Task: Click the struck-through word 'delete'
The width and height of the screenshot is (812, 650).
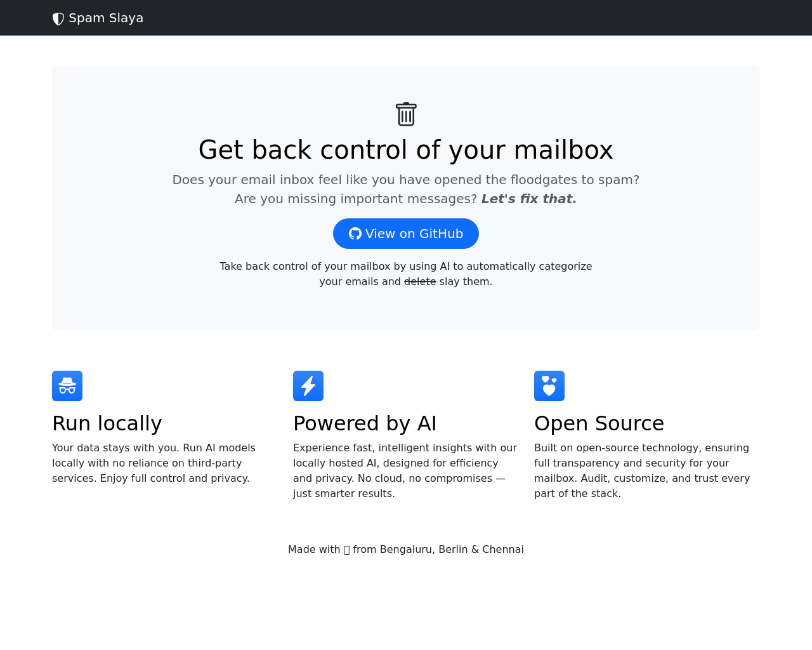Action: click(420, 281)
